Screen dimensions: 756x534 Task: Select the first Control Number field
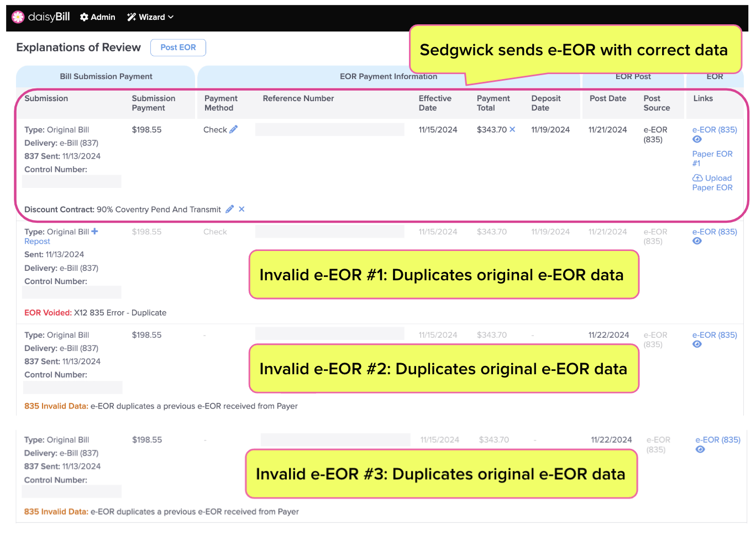[71, 181]
